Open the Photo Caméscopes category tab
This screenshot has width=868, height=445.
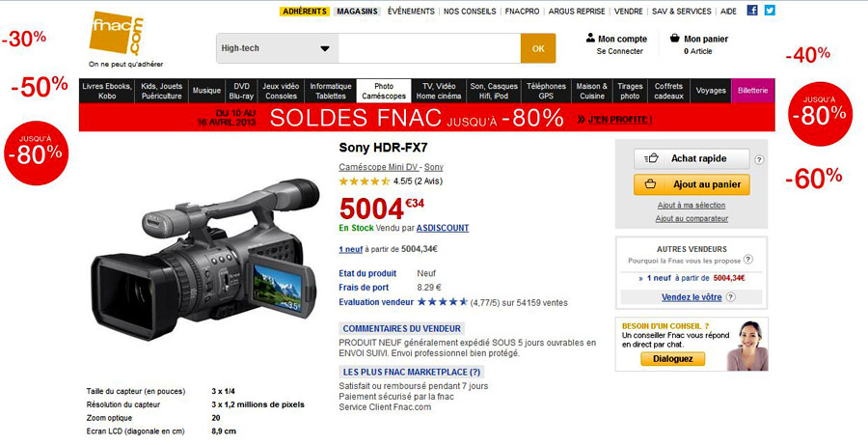(384, 91)
